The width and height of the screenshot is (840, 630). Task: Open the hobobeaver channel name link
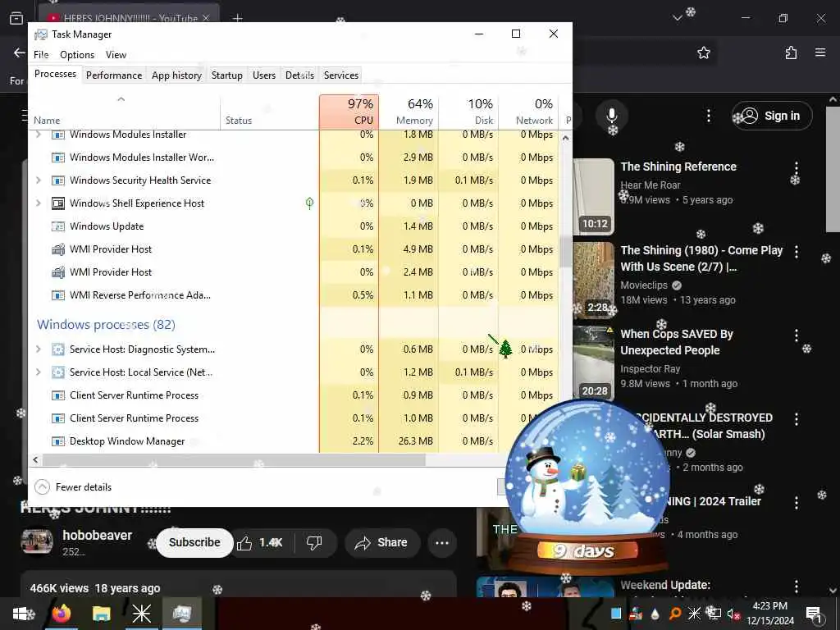pos(98,535)
